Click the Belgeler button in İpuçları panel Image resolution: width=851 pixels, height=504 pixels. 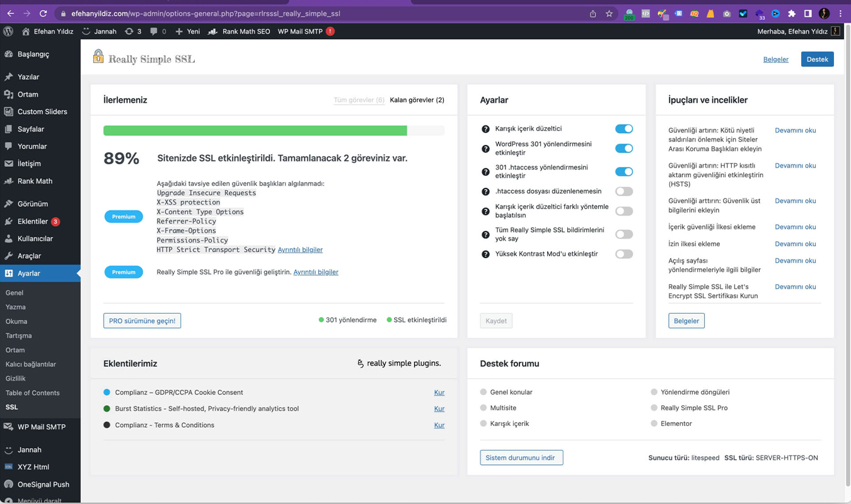coord(686,321)
